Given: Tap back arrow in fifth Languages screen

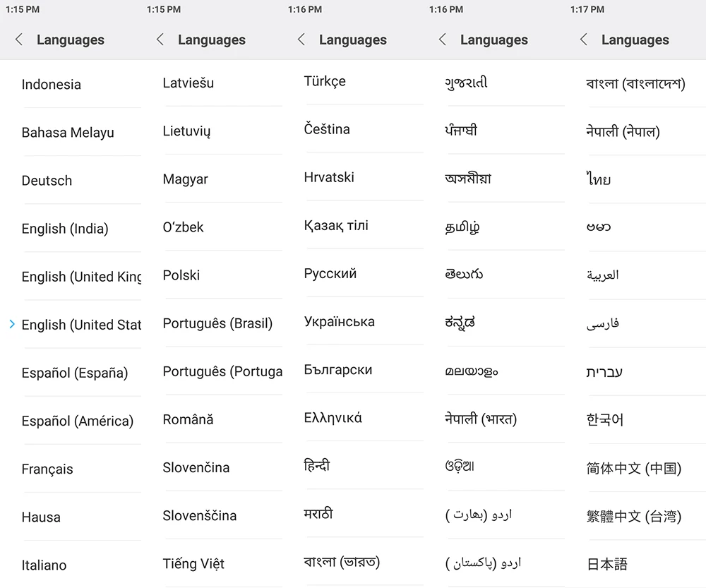Looking at the screenshot, I should [584, 40].
